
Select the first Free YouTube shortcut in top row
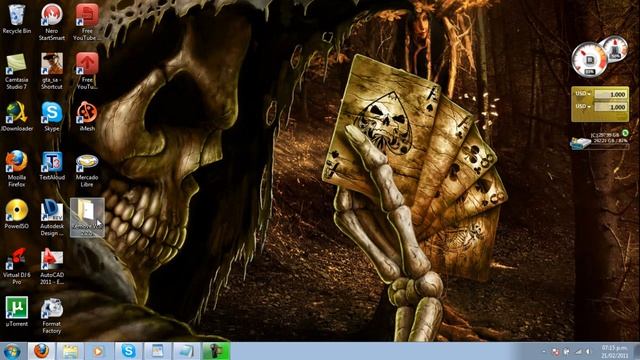pos(87,22)
